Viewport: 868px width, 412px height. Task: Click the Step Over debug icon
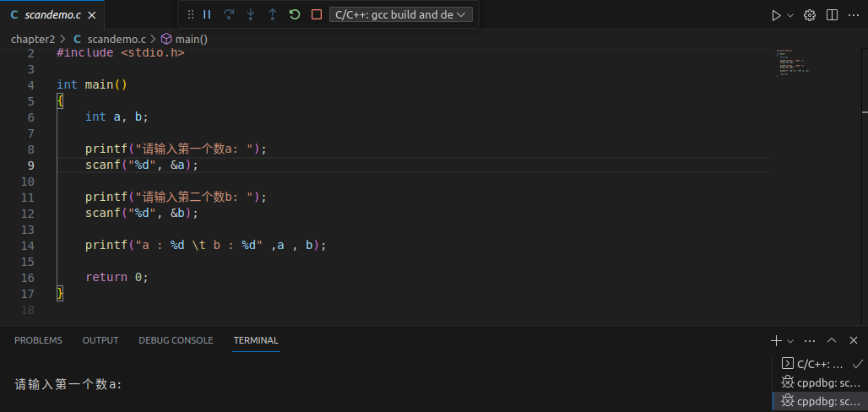coord(229,14)
